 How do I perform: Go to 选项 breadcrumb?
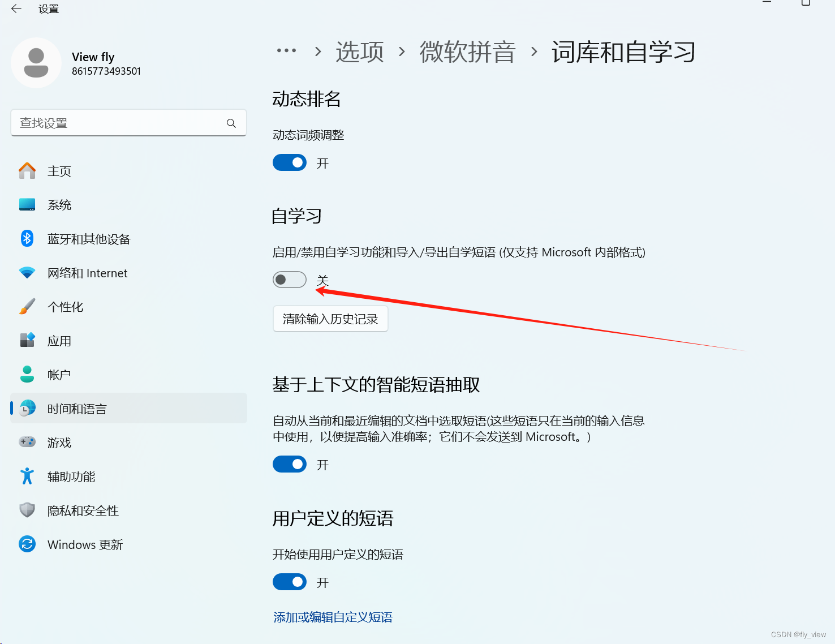tap(360, 51)
